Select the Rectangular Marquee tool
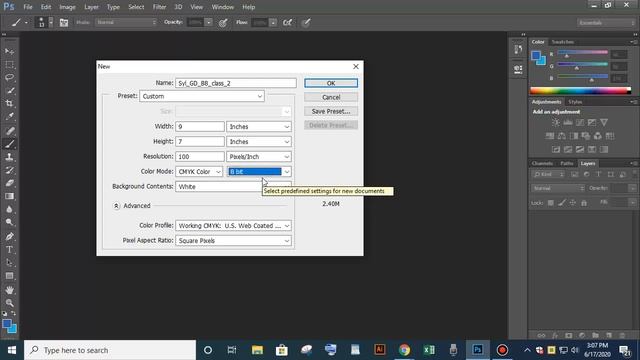 coord(9,64)
